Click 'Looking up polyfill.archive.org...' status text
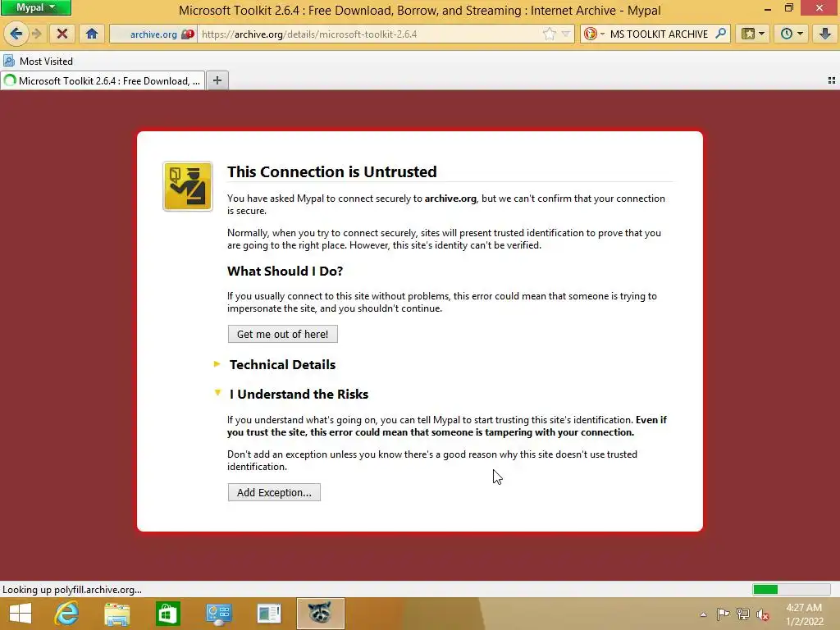This screenshot has height=630, width=840. pos(72,590)
